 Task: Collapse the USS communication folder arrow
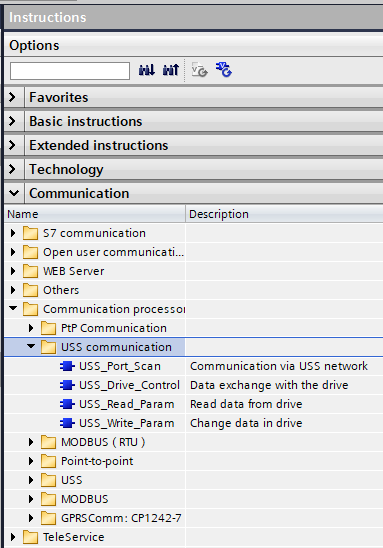pyautogui.click(x=31, y=346)
